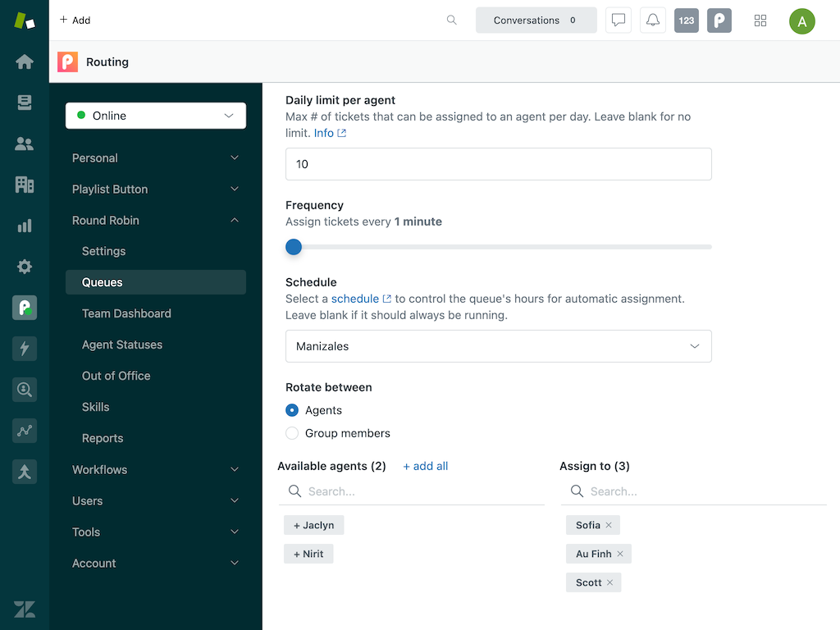Open the Customers icon in the sidebar
Viewport: 840px width, 630px height.
pos(24,144)
